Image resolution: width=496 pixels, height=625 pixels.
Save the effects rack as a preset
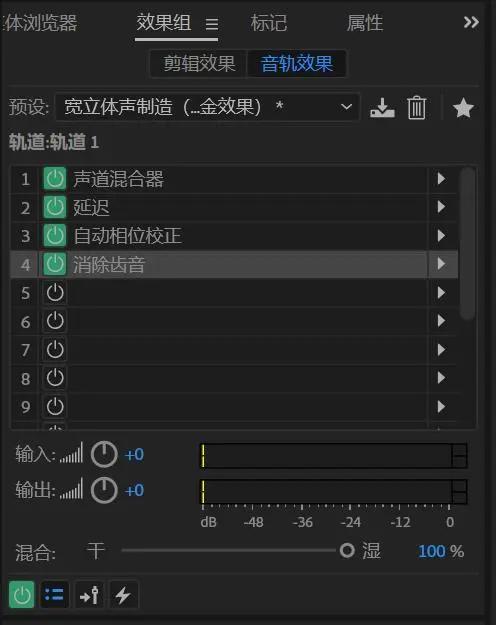pyautogui.click(x=382, y=108)
